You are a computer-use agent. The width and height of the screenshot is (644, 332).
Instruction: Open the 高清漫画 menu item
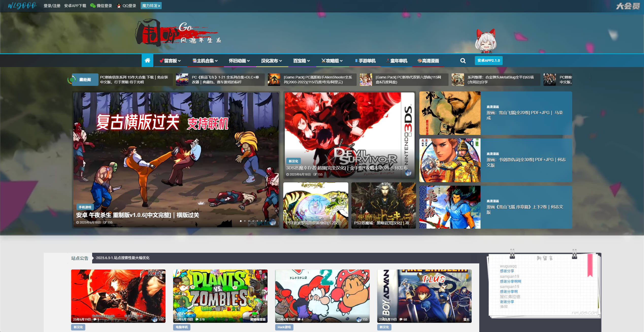pos(428,61)
